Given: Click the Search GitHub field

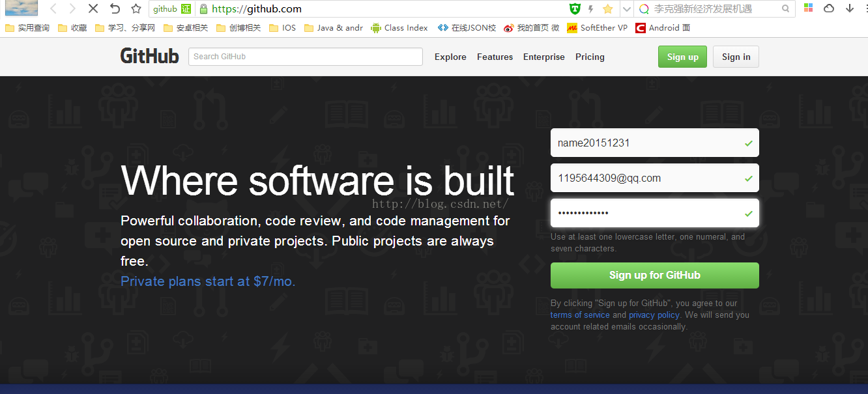Looking at the screenshot, I should click(x=306, y=57).
